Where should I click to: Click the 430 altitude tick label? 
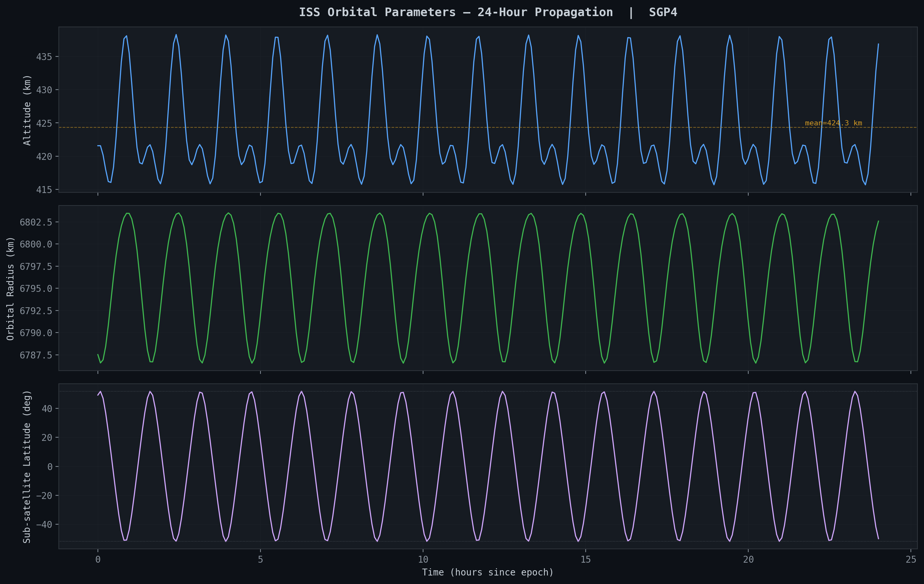point(44,90)
